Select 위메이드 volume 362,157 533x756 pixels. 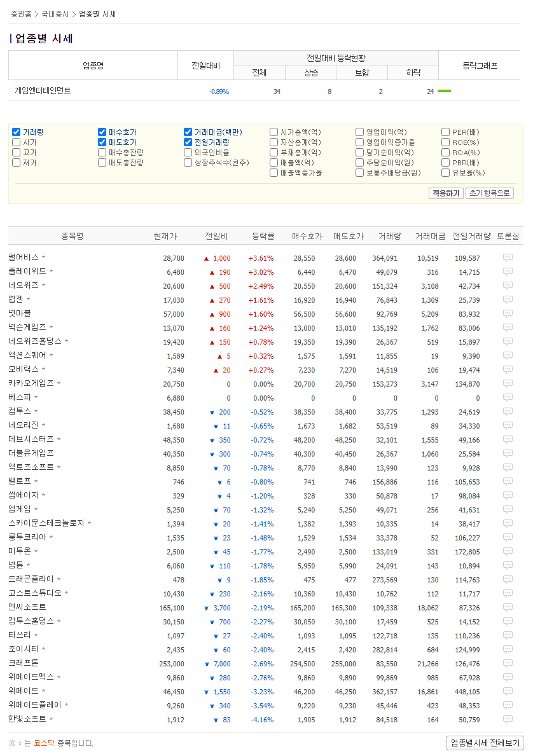(x=385, y=692)
